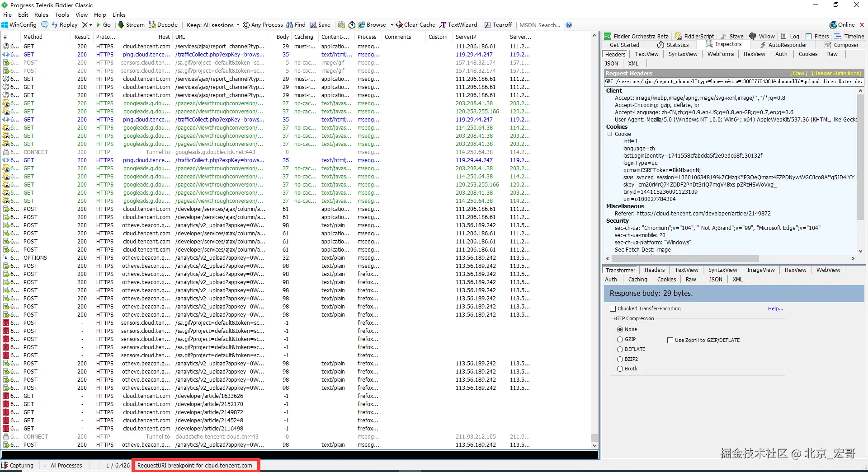Select the GZIP compression radio button
This screenshot has height=472, width=868.
pos(620,339)
